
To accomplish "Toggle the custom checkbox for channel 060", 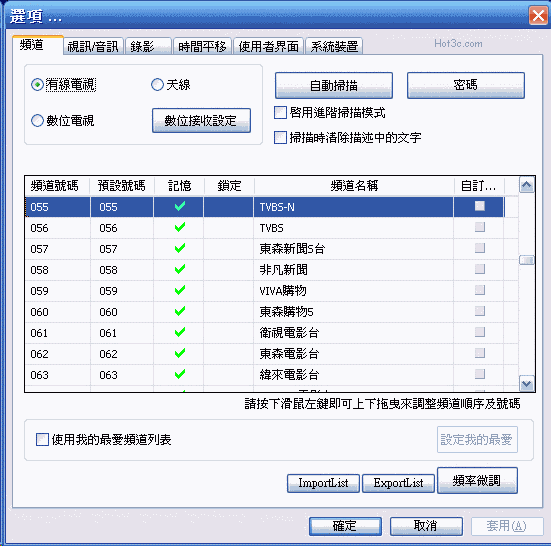I will [480, 311].
